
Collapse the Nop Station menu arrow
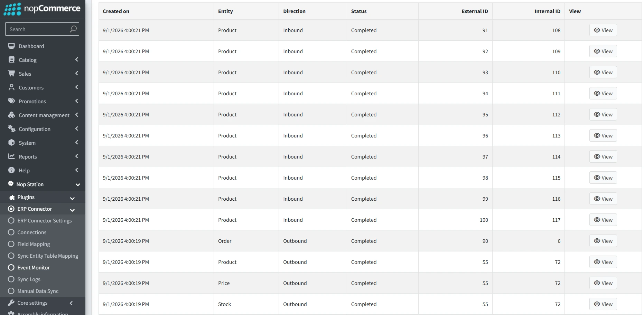tap(78, 184)
